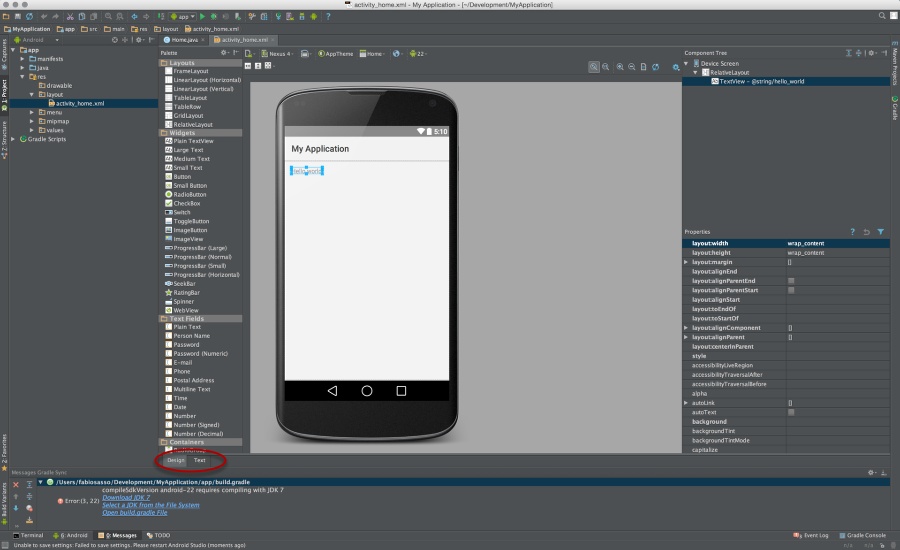The width and height of the screenshot is (900, 550).
Task: Click the Properties filter funnel icon
Action: coord(880,232)
